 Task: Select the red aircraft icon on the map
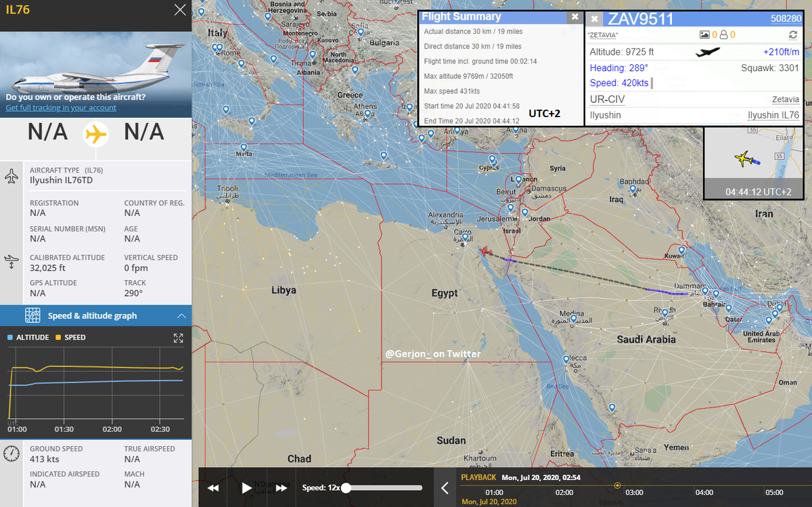[484, 252]
